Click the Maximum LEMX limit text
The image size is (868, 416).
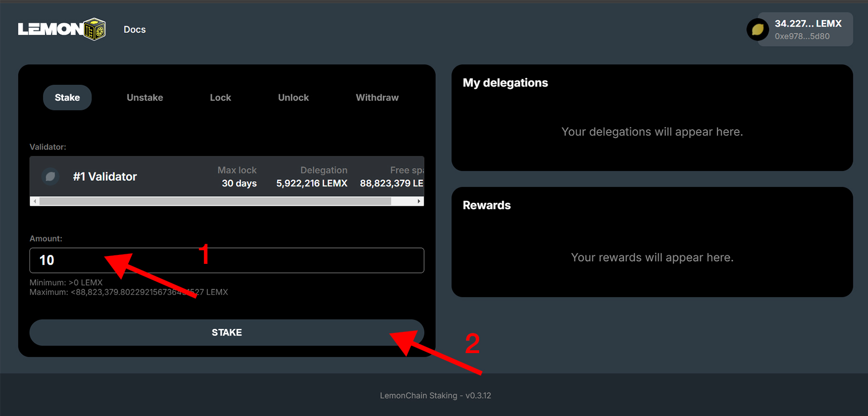(x=129, y=292)
